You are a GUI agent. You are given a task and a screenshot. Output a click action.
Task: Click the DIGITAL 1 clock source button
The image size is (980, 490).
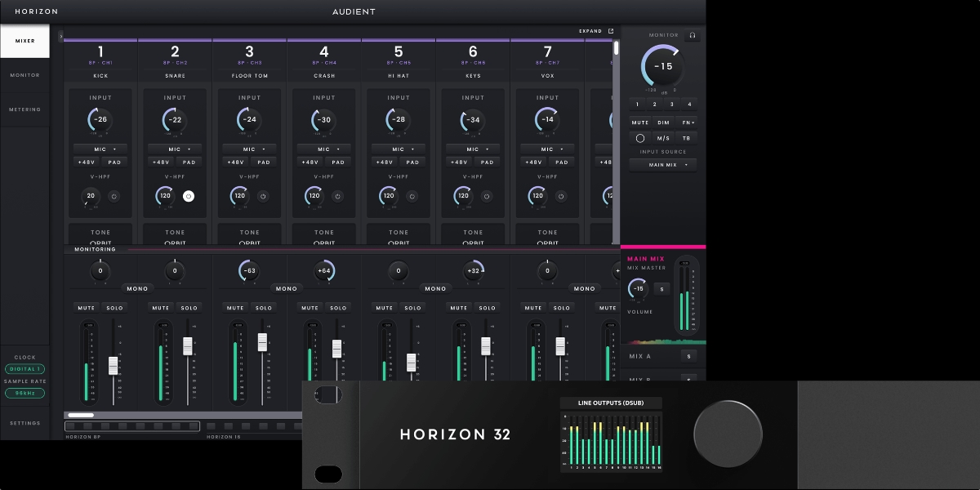[x=24, y=369]
